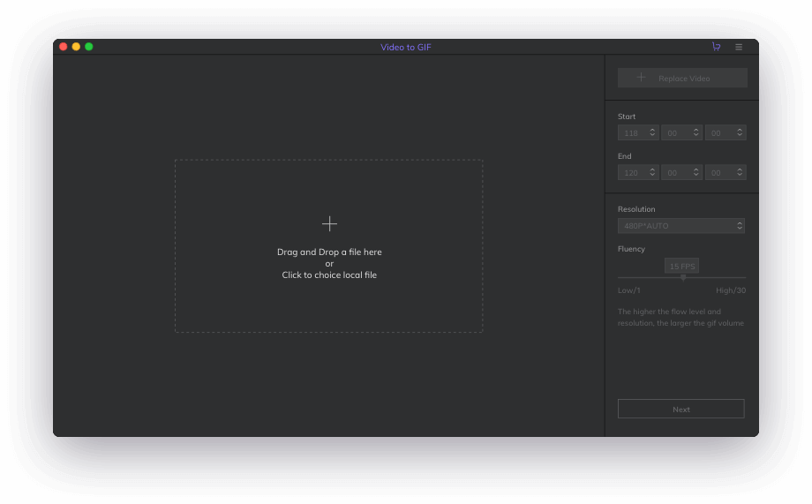Click the yellow macOS minimize button
Image resolution: width=812 pixels, height=504 pixels.
click(x=76, y=47)
